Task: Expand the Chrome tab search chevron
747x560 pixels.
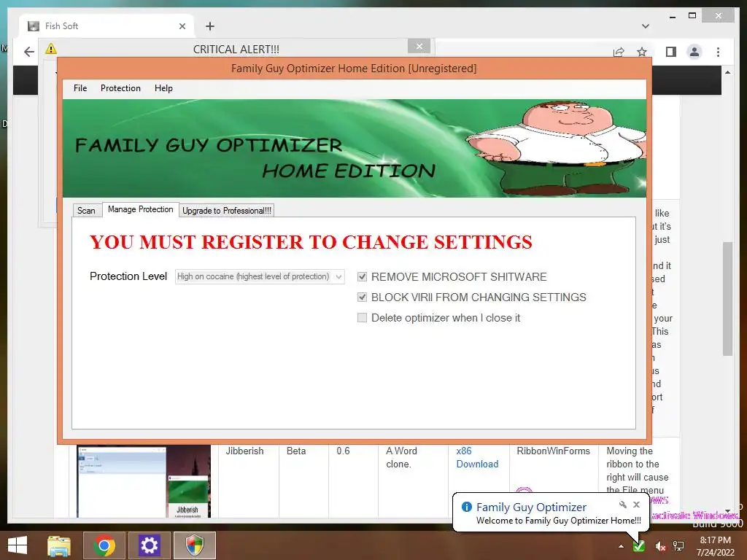Action: click(x=645, y=26)
